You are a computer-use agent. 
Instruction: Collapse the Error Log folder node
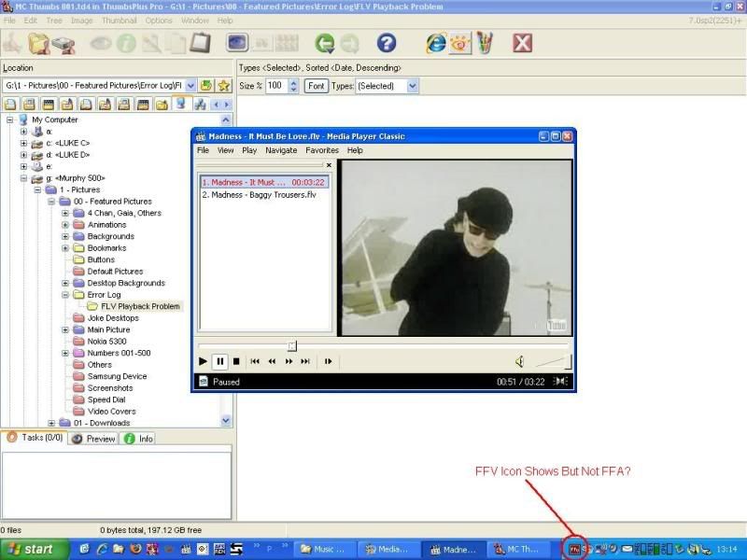click(x=65, y=295)
